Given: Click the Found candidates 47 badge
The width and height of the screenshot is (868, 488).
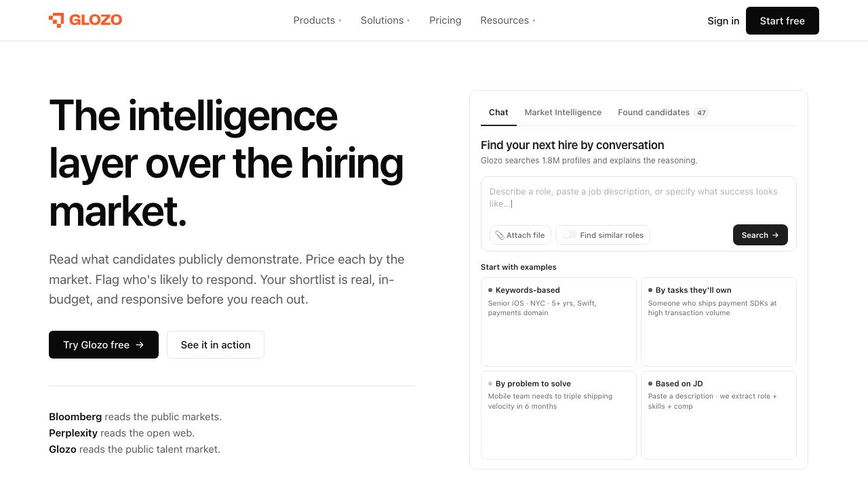Looking at the screenshot, I should (701, 113).
